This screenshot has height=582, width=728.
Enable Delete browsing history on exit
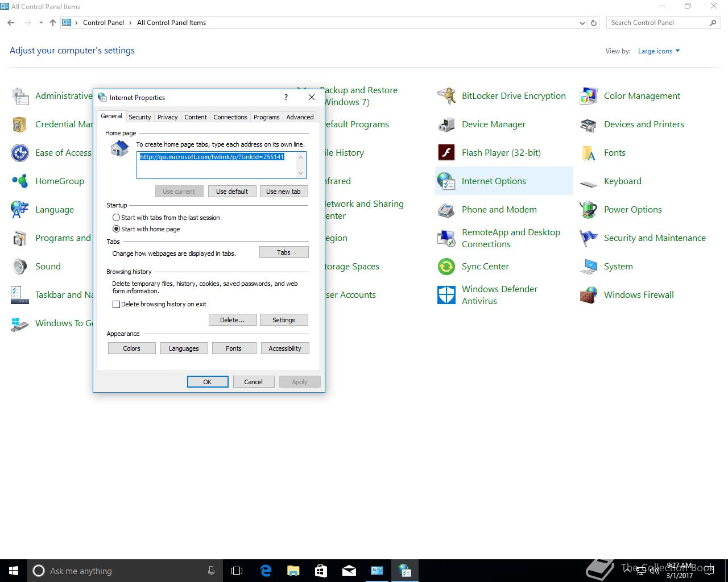(x=116, y=304)
